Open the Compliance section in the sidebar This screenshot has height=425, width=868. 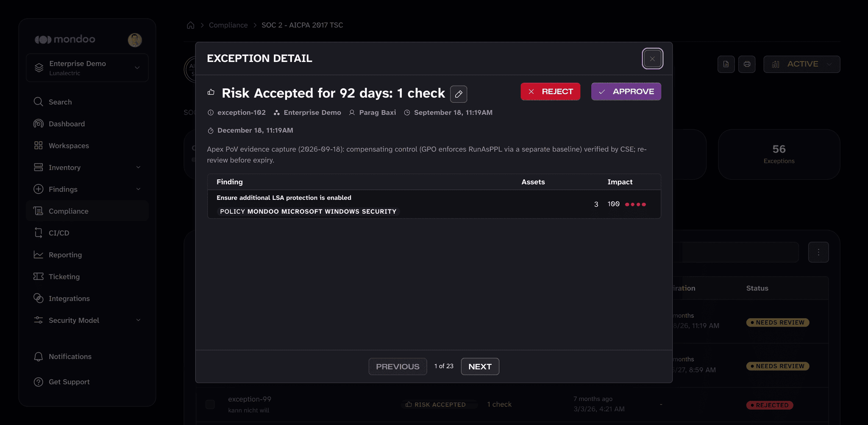[x=87, y=211]
